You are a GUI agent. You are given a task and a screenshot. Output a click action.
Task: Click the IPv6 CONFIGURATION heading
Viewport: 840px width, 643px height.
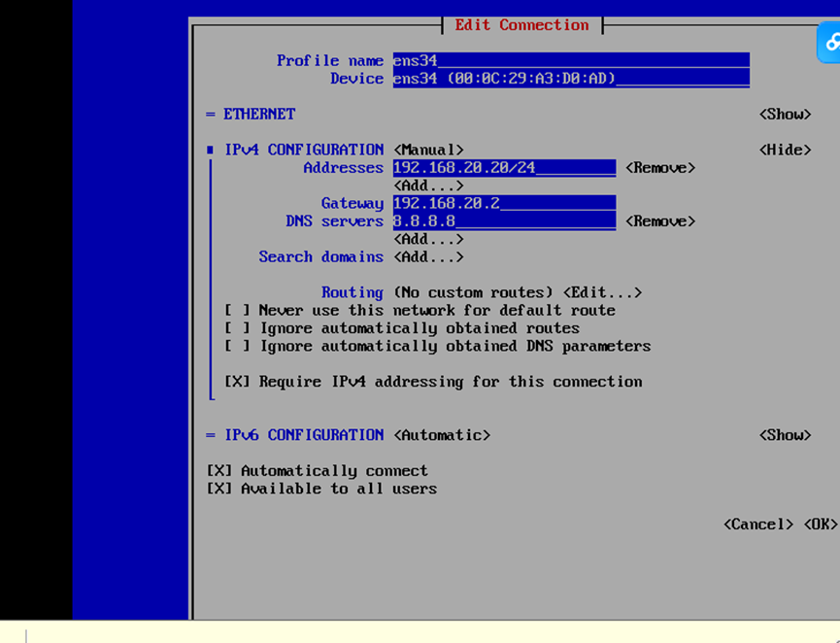click(304, 435)
